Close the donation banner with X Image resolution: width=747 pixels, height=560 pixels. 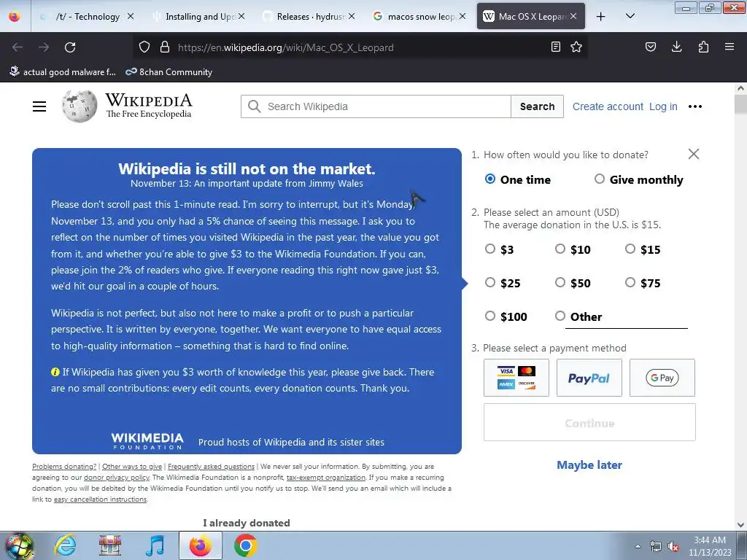click(694, 154)
